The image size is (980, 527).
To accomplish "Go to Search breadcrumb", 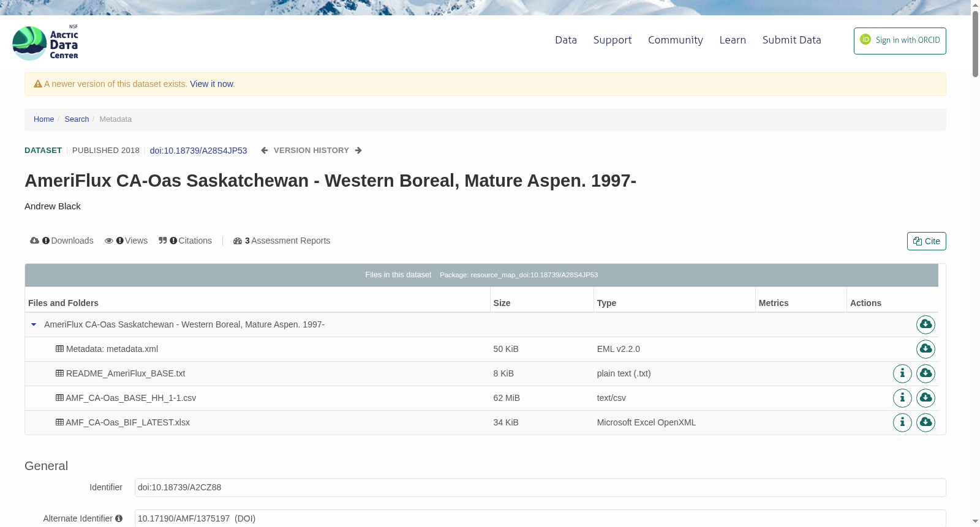I will point(77,119).
